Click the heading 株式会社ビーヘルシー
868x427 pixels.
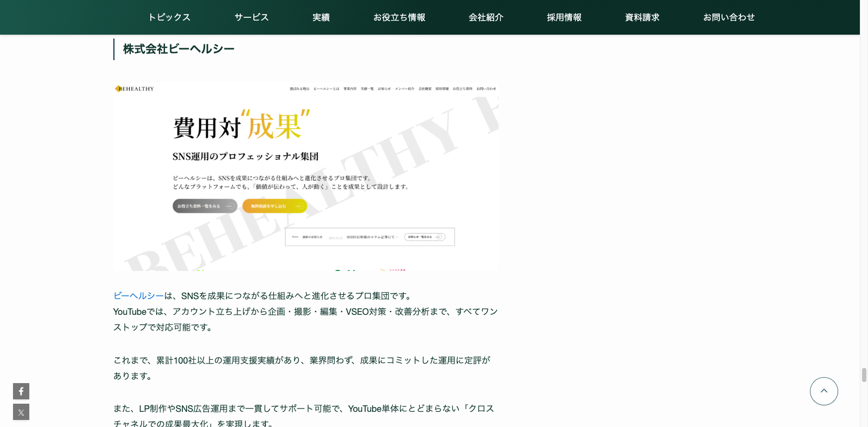[179, 49]
